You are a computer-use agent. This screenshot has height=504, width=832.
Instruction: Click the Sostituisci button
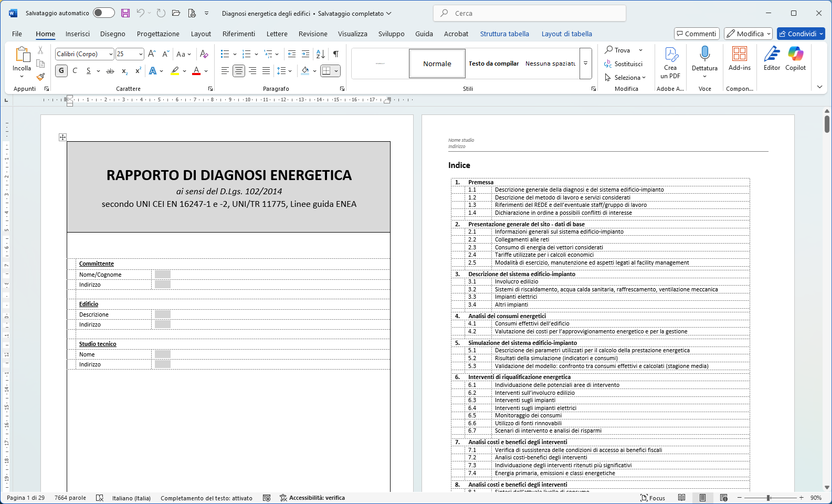pos(624,64)
